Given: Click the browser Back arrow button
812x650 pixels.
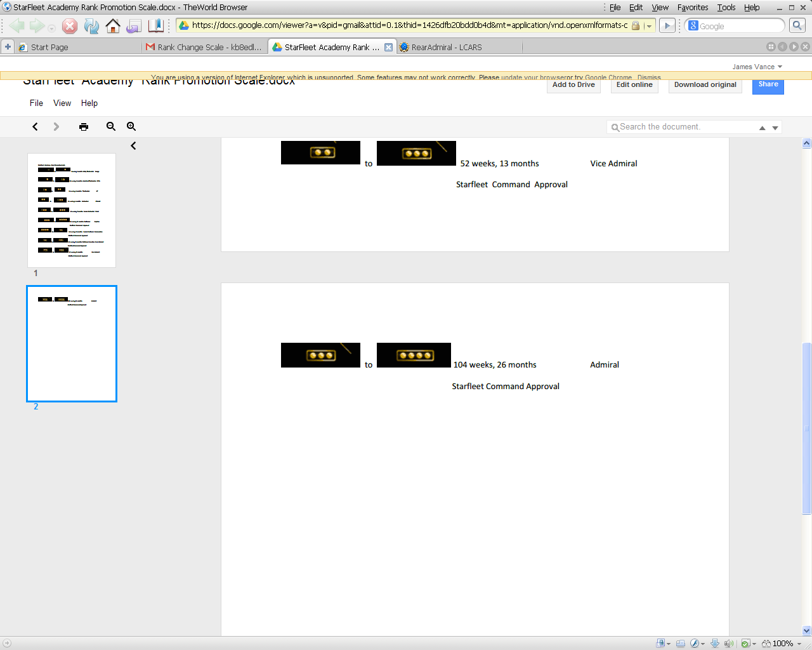Looking at the screenshot, I should point(16,25).
